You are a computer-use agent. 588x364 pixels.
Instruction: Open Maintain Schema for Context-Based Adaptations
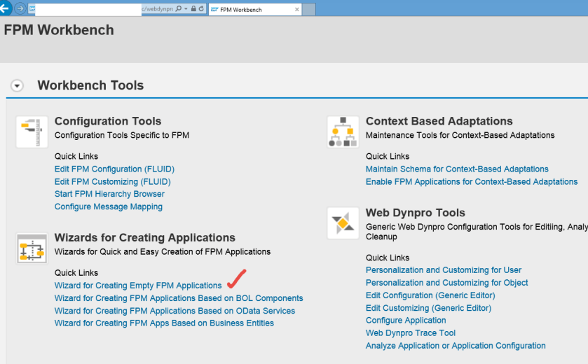point(457,169)
